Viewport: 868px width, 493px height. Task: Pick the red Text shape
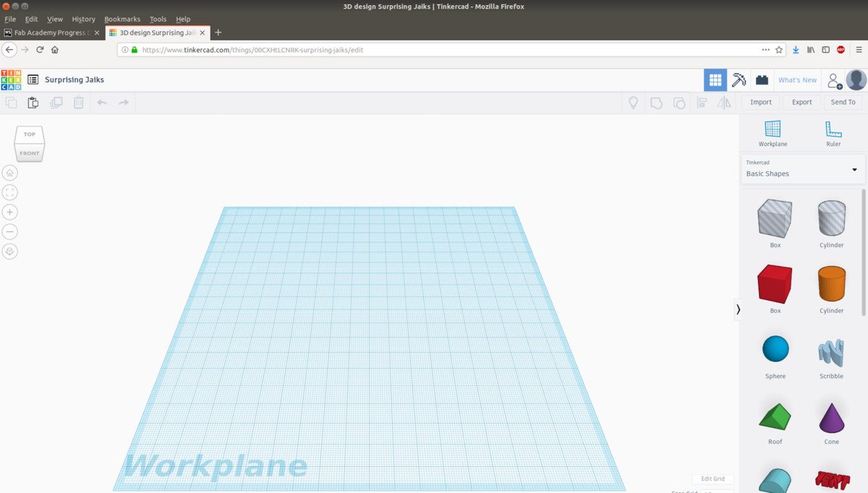point(832,481)
